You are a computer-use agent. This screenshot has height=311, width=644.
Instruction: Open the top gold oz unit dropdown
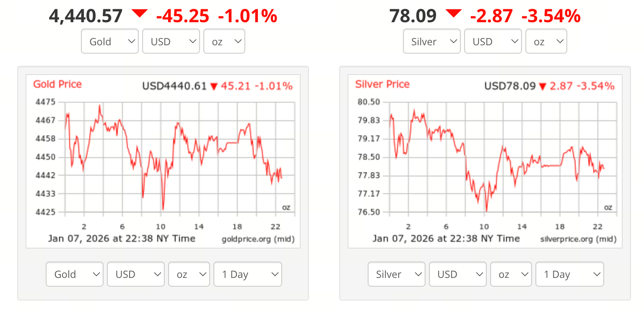(x=224, y=41)
